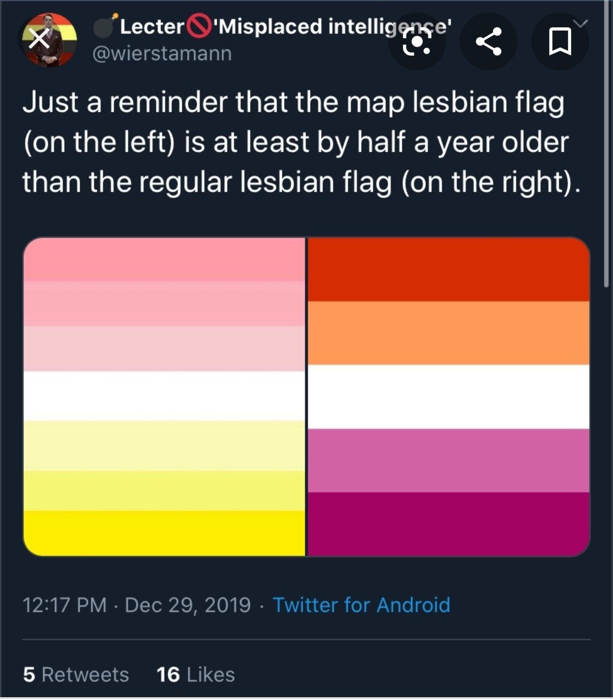Open the profile avatar picture
613x700 pixels.
point(49,40)
